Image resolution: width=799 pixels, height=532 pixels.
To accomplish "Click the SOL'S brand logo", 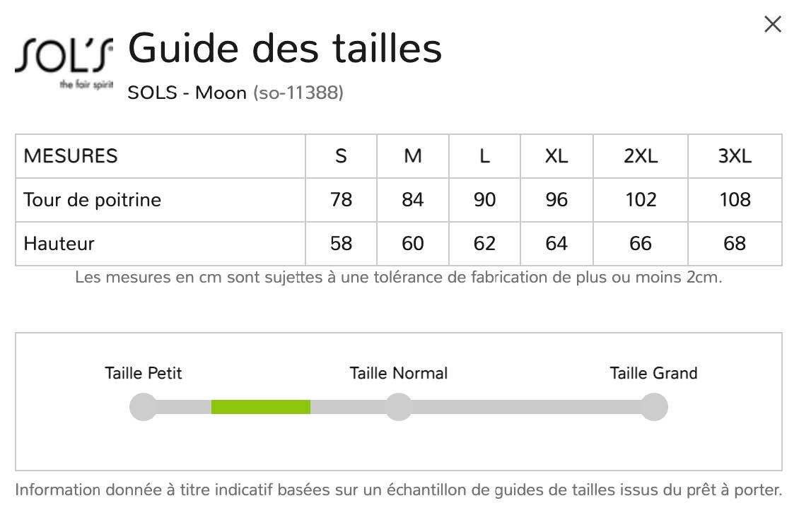I will point(64,63).
